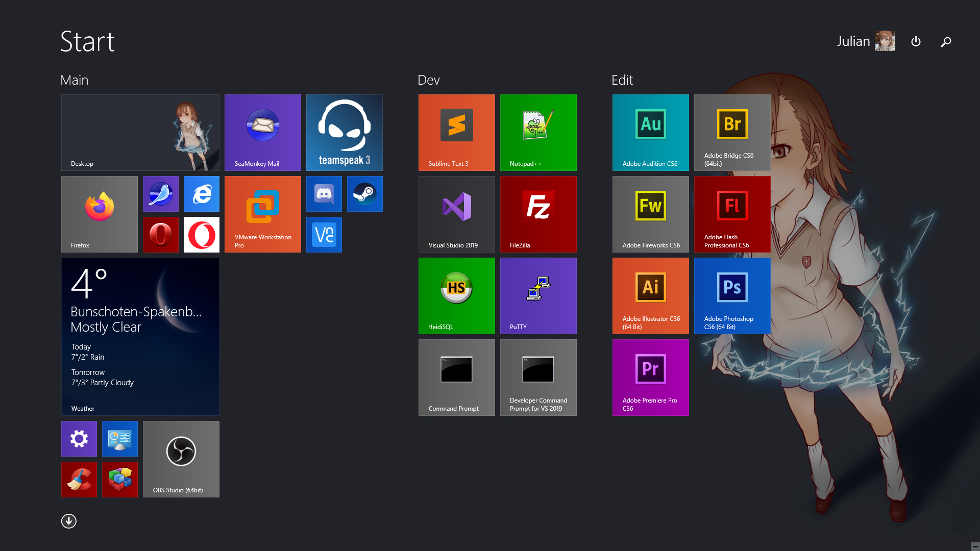The height and width of the screenshot is (551, 980).
Task: Open the Revo Uninstaller cubes tile
Action: 120,480
